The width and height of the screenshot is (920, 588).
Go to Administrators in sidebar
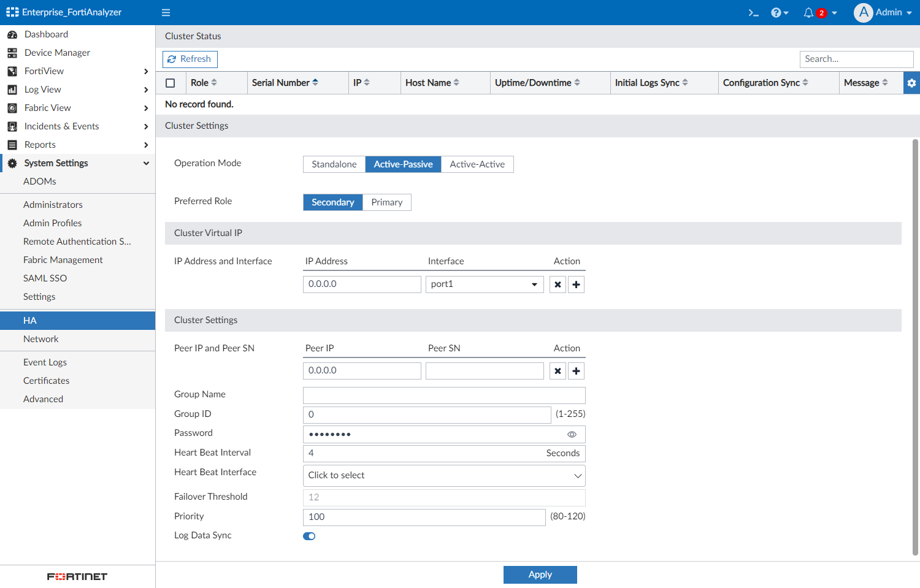[x=53, y=205]
